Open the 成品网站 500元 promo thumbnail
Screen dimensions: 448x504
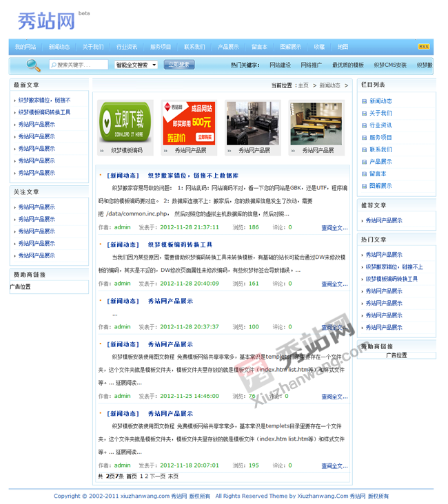pyautogui.click(x=189, y=123)
